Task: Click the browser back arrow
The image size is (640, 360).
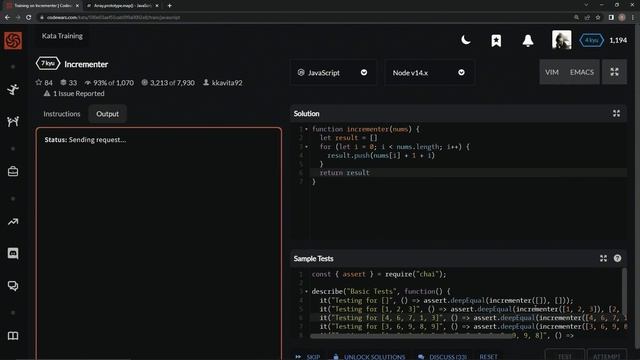Action: (7, 17)
